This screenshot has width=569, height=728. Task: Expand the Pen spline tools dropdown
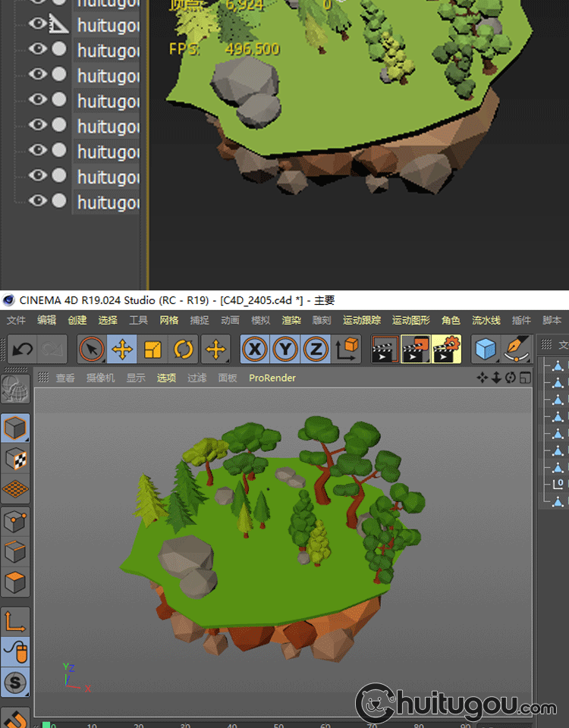coord(517,350)
